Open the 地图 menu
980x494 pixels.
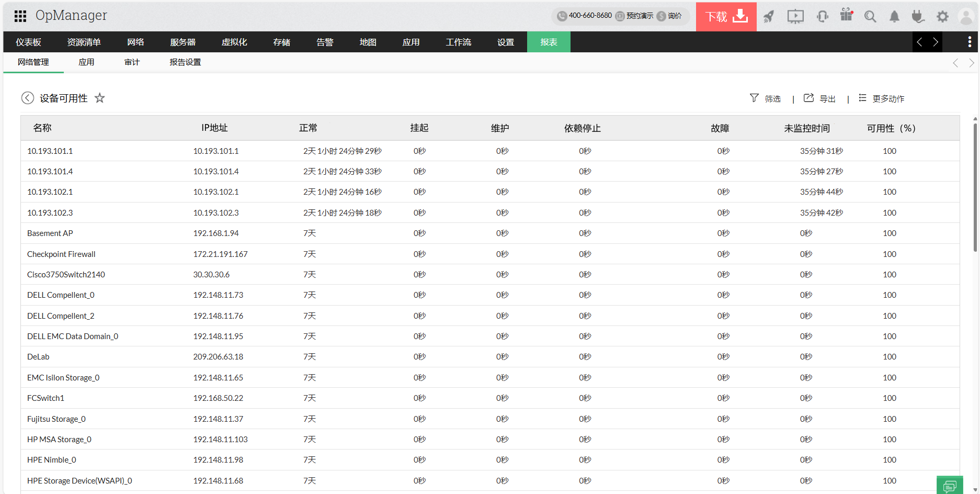(x=368, y=42)
